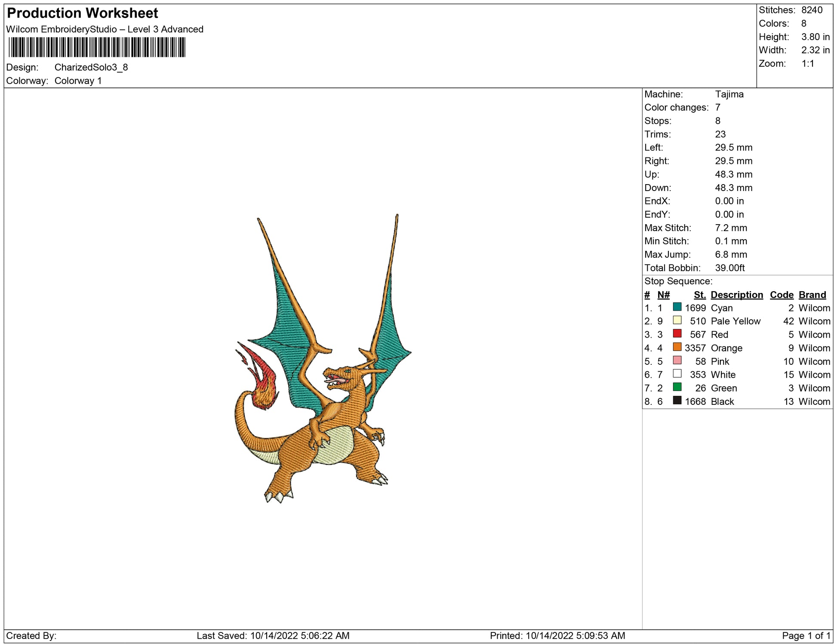Click the Pink thread swatch
Screen dimensions: 837x644
(x=677, y=360)
